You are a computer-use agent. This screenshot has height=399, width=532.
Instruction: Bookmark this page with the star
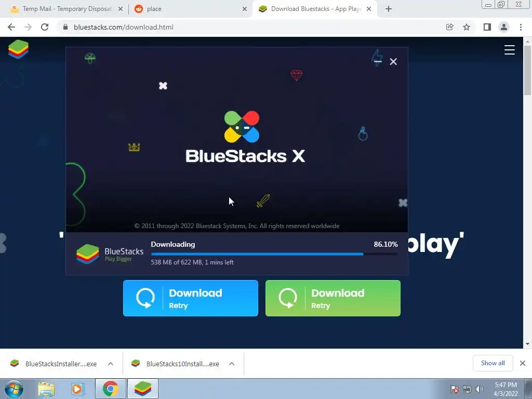tap(467, 27)
